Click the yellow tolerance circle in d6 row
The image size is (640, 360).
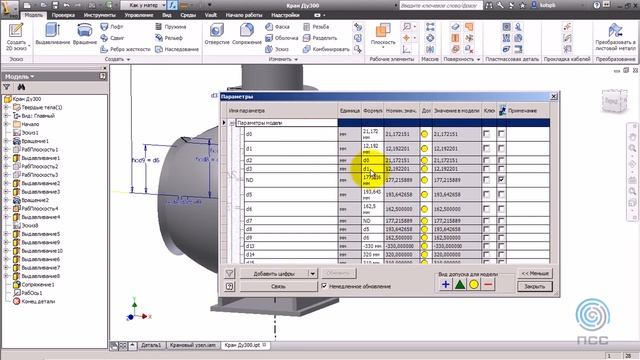[x=424, y=209]
